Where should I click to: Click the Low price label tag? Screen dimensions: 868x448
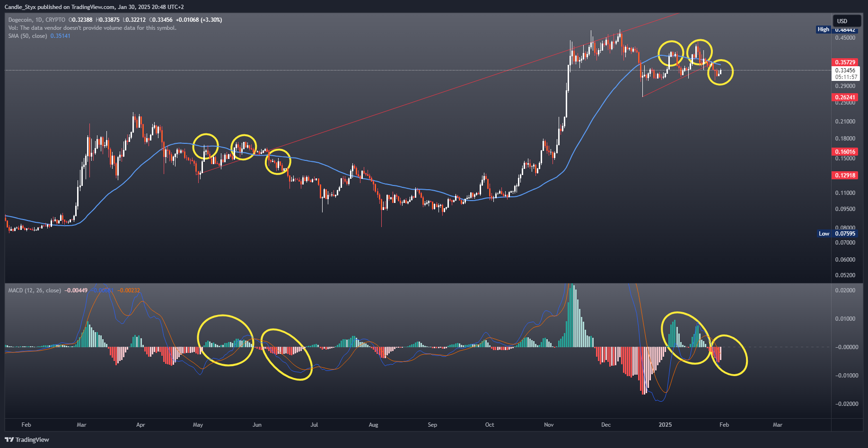pos(824,234)
